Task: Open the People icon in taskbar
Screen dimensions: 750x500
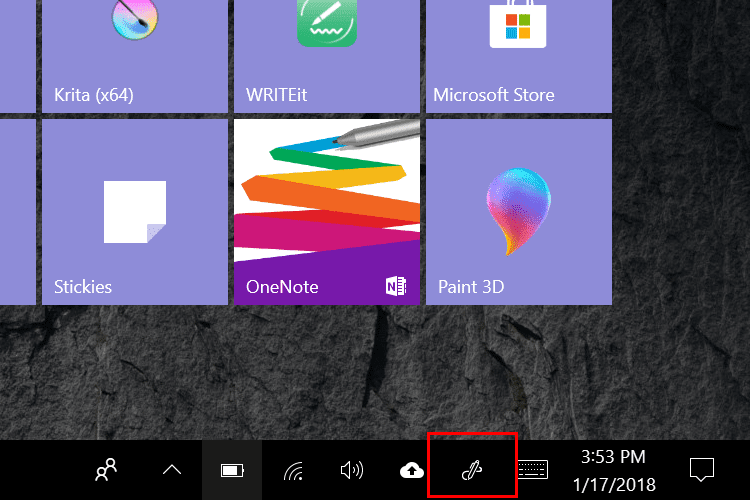Action: coord(106,470)
